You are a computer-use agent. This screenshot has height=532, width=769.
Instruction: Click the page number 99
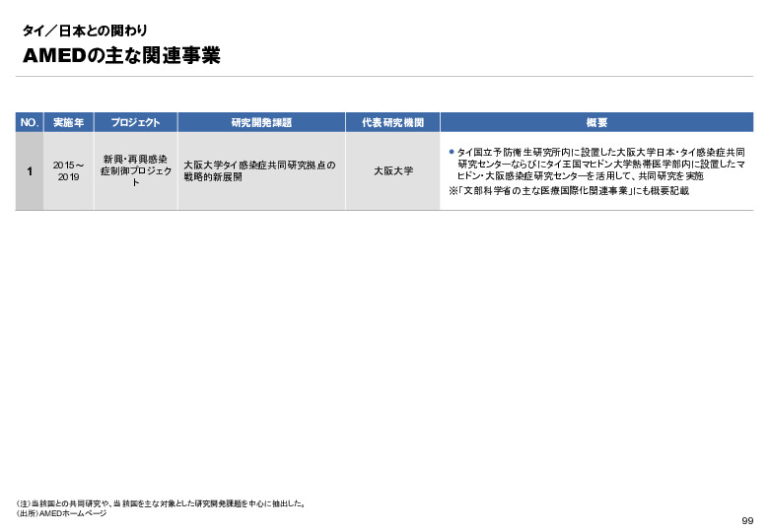pos(747,521)
